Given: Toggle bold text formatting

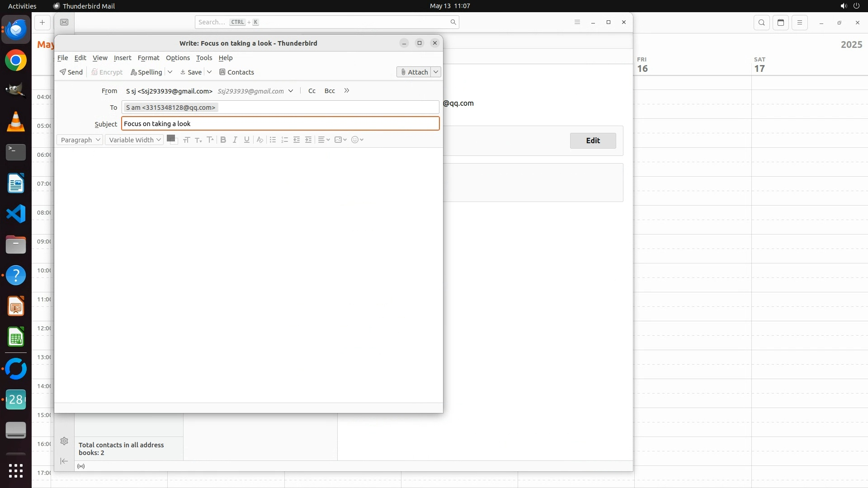Looking at the screenshot, I should tap(223, 140).
